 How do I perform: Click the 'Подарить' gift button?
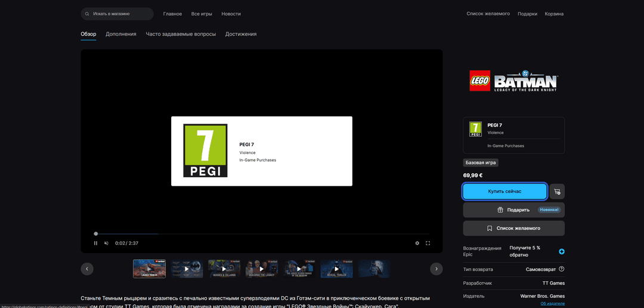[514, 210]
